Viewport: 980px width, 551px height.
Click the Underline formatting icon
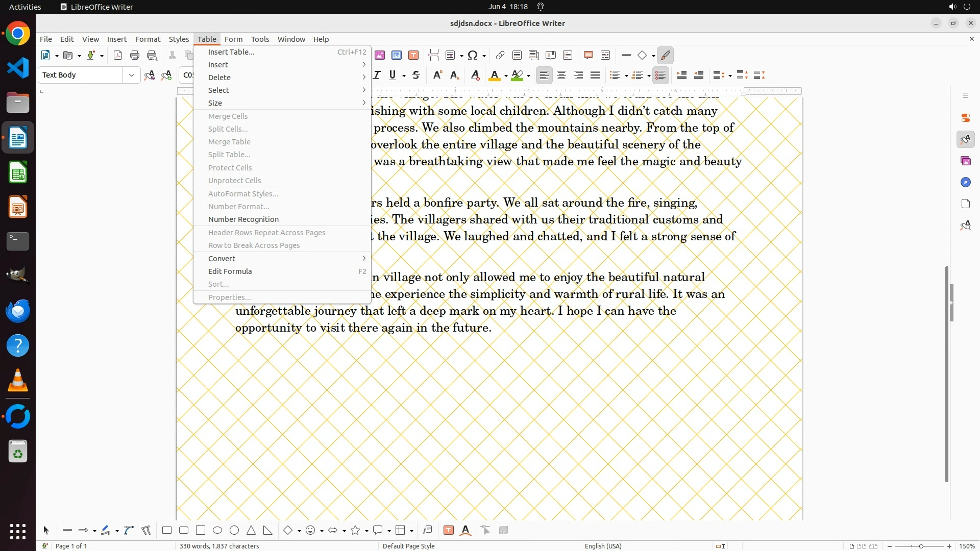(x=392, y=75)
